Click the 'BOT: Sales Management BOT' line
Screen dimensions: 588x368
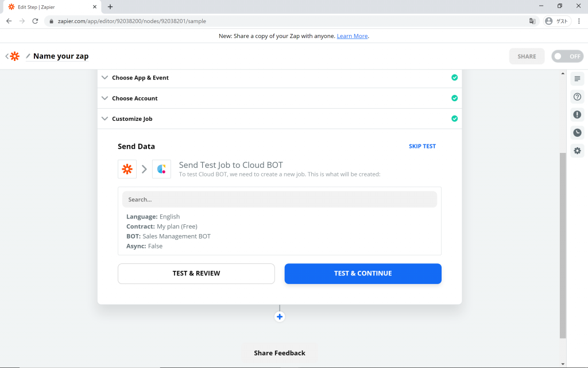click(x=168, y=236)
